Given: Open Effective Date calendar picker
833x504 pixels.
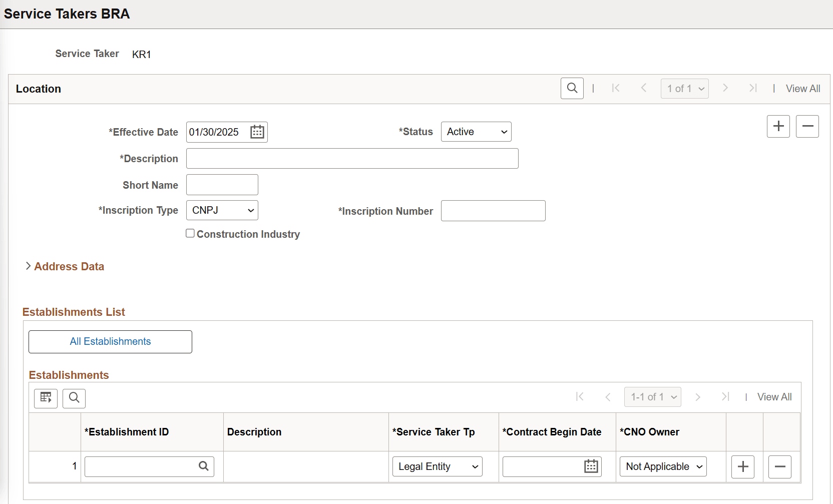Looking at the screenshot, I should [257, 132].
